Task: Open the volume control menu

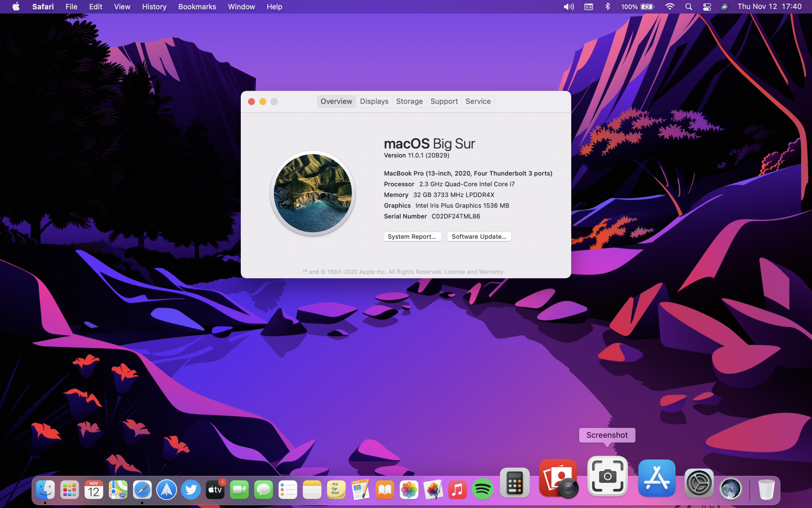Action: click(x=568, y=7)
